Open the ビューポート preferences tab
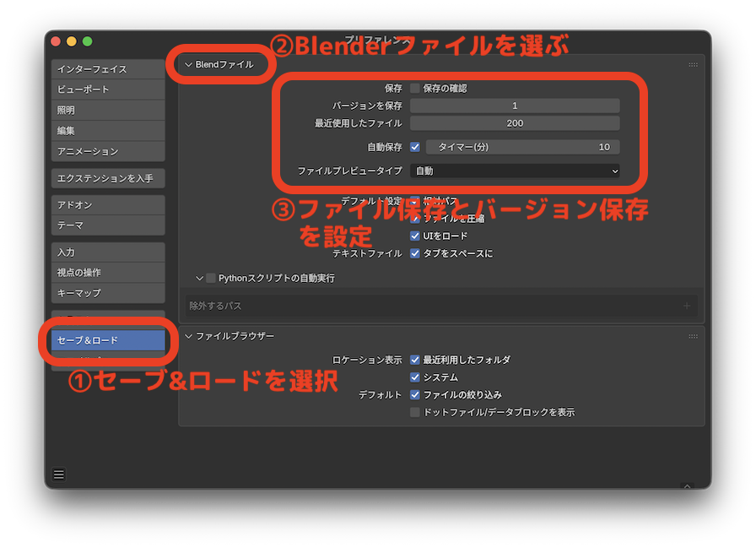 click(108, 90)
